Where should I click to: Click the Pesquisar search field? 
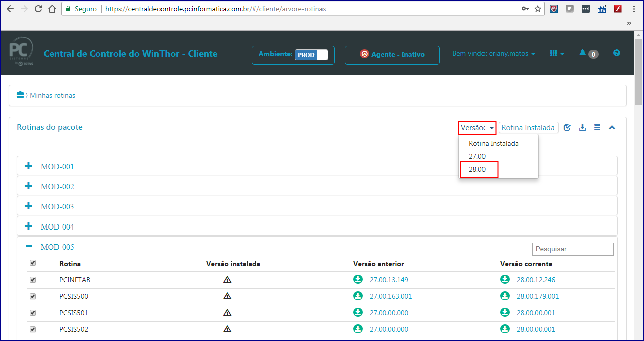pos(573,249)
